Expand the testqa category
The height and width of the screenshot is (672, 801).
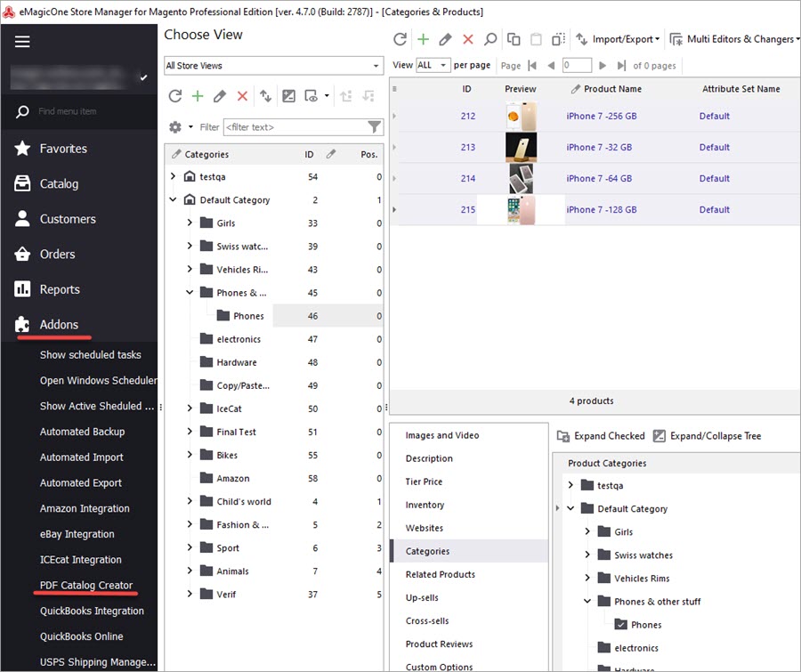pos(174,176)
